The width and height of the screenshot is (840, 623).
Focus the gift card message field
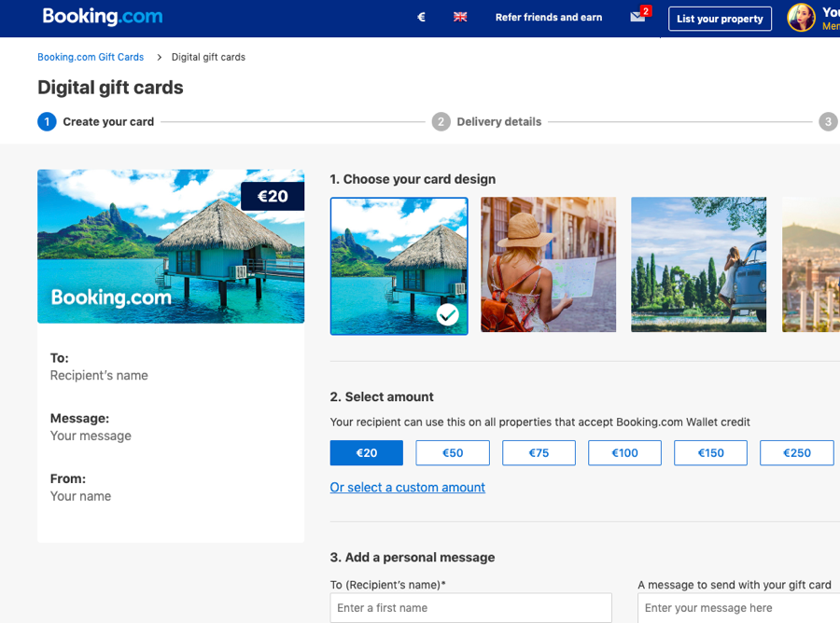pyautogui.click(x=739, y=608)
